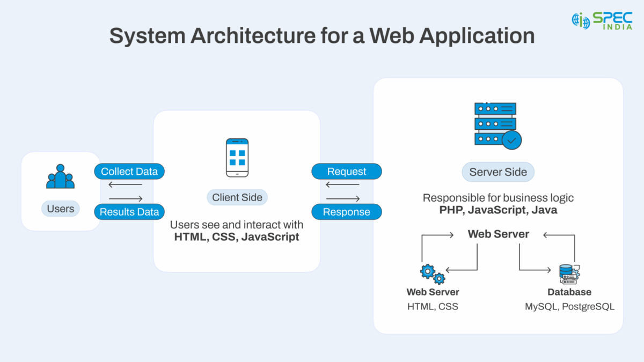
Task: Click the Request pill
Action: pyautogui.click(x=347, y=172)
